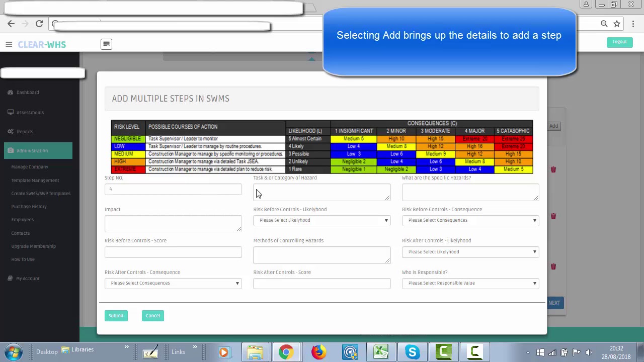Viewport: 644px width, 362px height.
Task: Open Purchase History item
Action: point(29,206)
